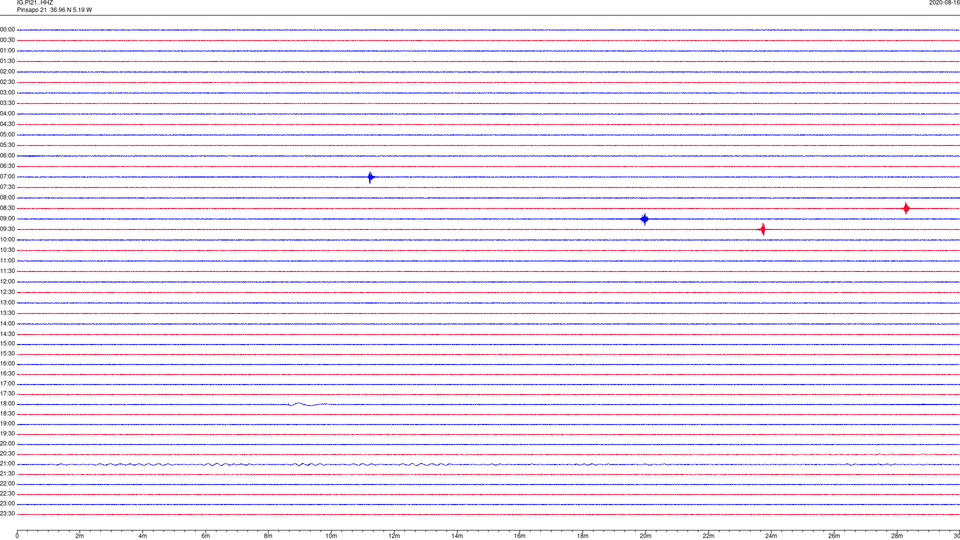Image resolution: width=960 pixels, height=540 pixels.
Task: Select the '01:00' time label
Action: 7,51
